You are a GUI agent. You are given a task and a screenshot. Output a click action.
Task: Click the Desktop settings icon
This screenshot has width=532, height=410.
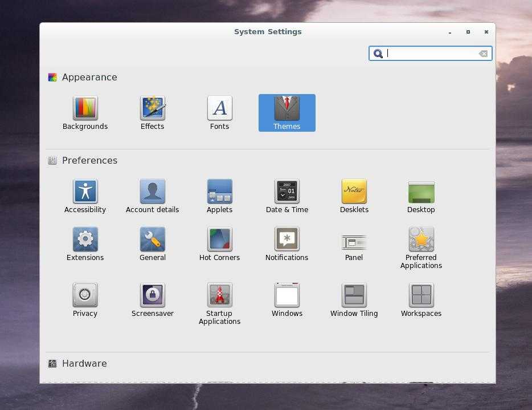421,192
